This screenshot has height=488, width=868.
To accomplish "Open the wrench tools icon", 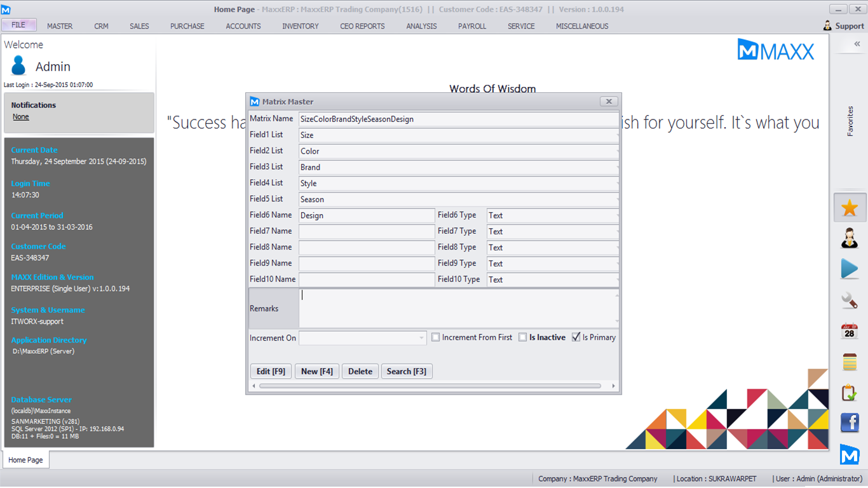I will (850, 300).
